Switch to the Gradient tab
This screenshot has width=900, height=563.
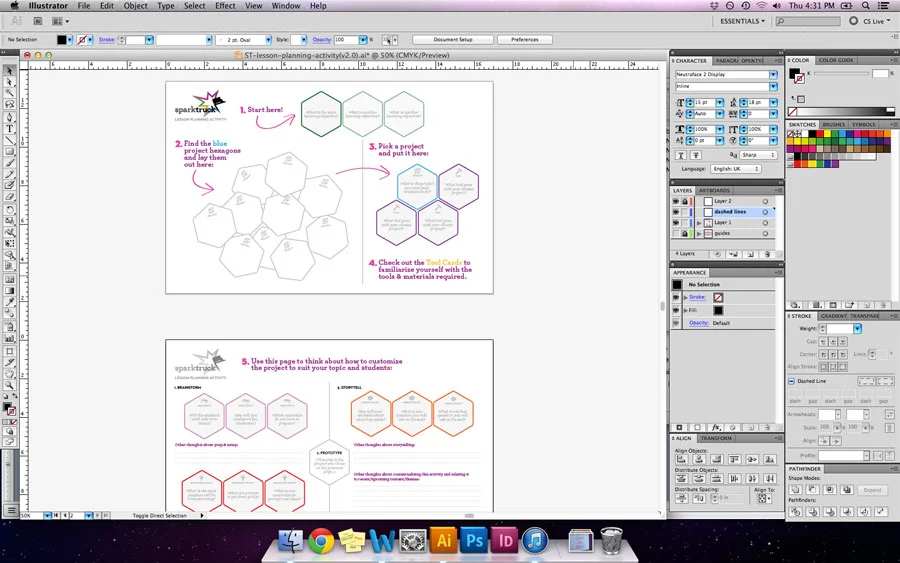click(833, 316)
